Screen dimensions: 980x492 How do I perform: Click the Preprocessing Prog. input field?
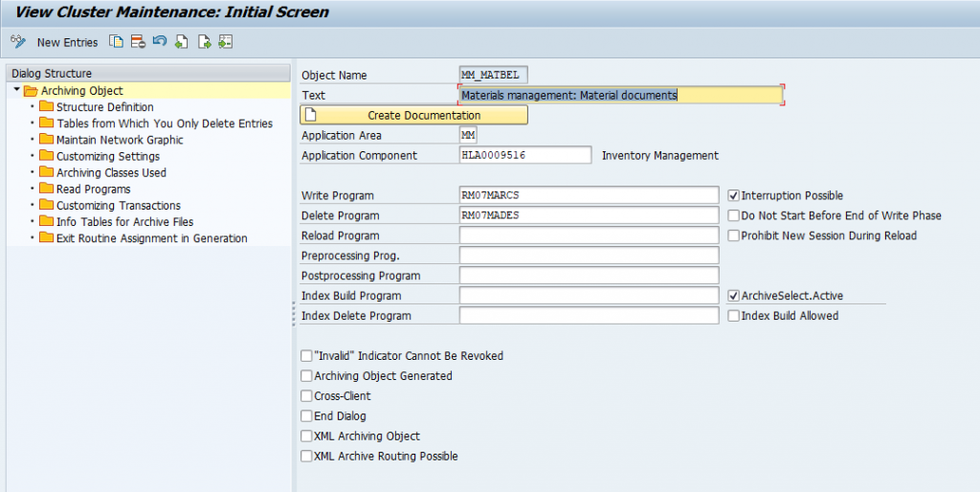click(589, 255)
